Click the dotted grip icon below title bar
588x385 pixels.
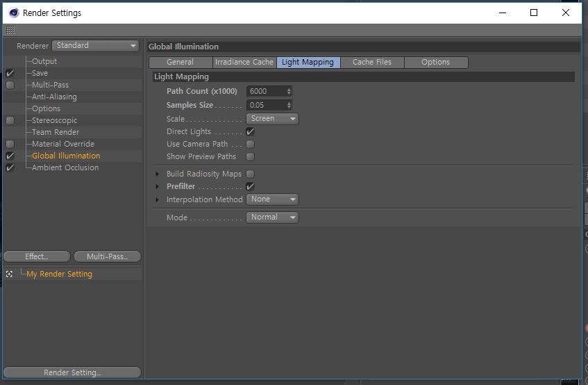(10, 30)
